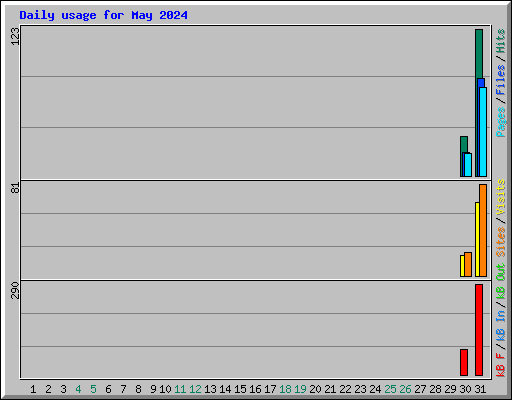This screenshot has height=400, width=512.
Task: Click the cyan Pages bar for day 30
Action: click(468, 165)
